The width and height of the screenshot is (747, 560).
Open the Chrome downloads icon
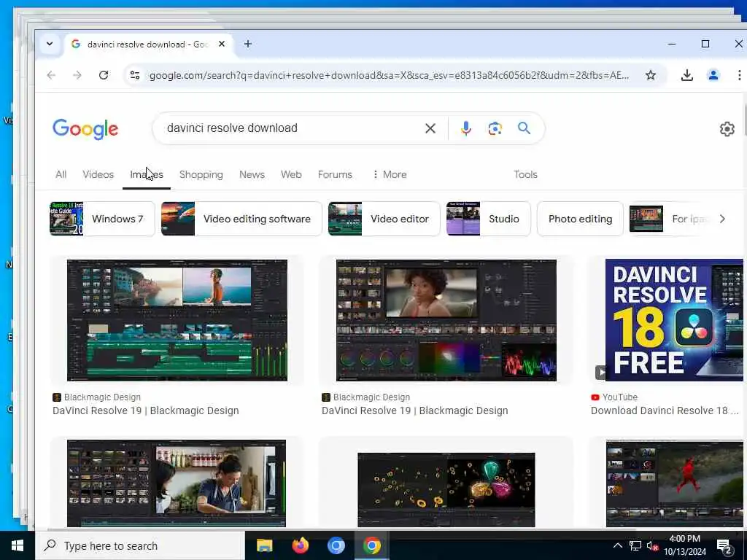pos(687,75)
